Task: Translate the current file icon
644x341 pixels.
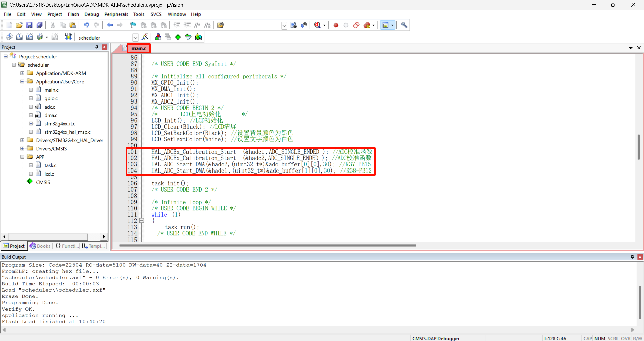Action: click(9, 37)
